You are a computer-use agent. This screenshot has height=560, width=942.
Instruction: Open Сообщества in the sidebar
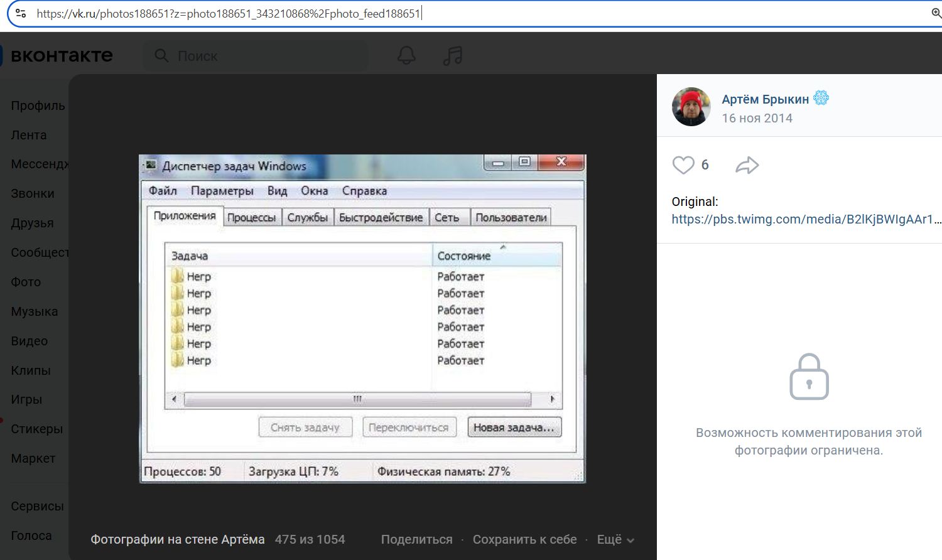tap(40, 252)
